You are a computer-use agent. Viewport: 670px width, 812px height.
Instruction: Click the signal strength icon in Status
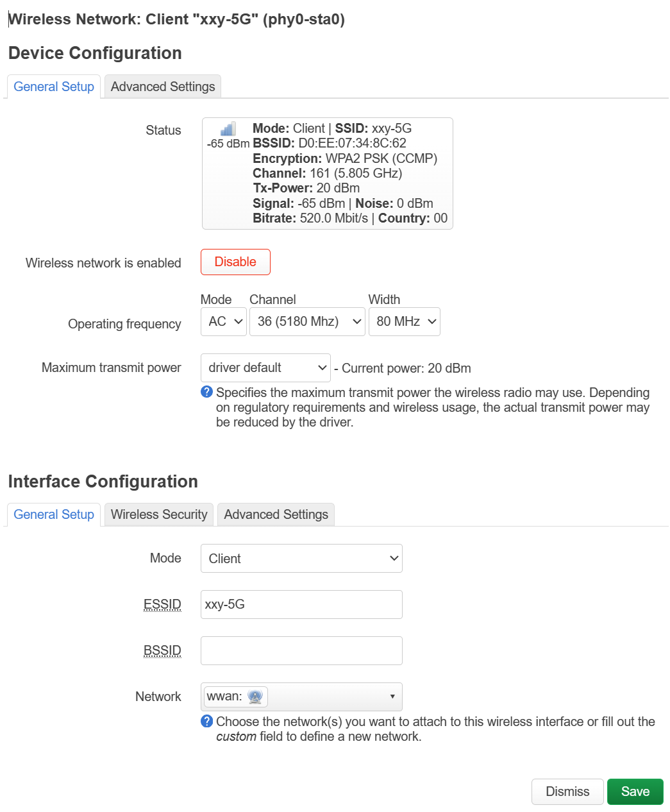pyautogui.click(x=228, y=128)
